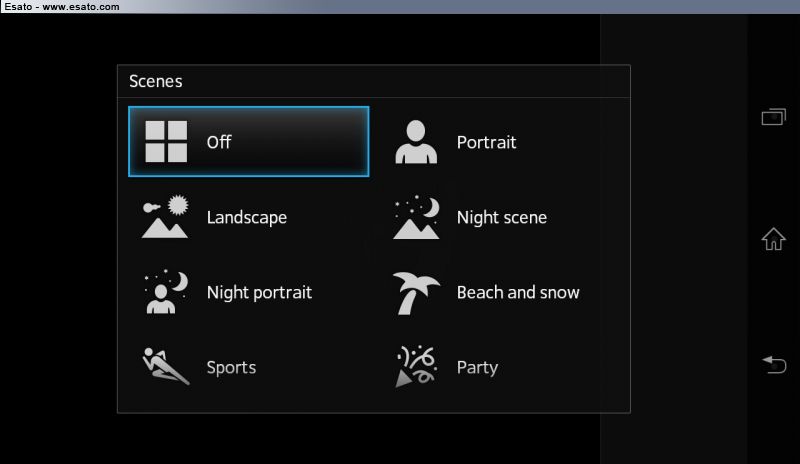
Task: Choose Night portrait scene label
Action: click(x=259, y=292)
